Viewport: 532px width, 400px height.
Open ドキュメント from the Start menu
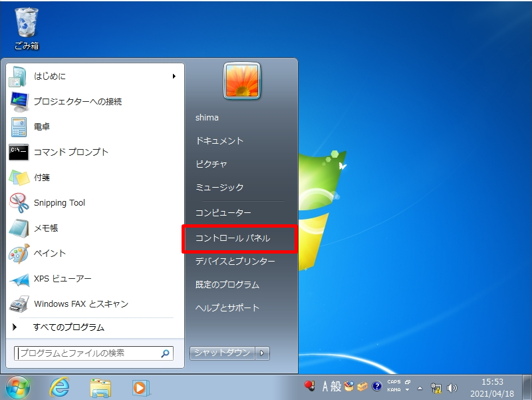pos(219,141)
